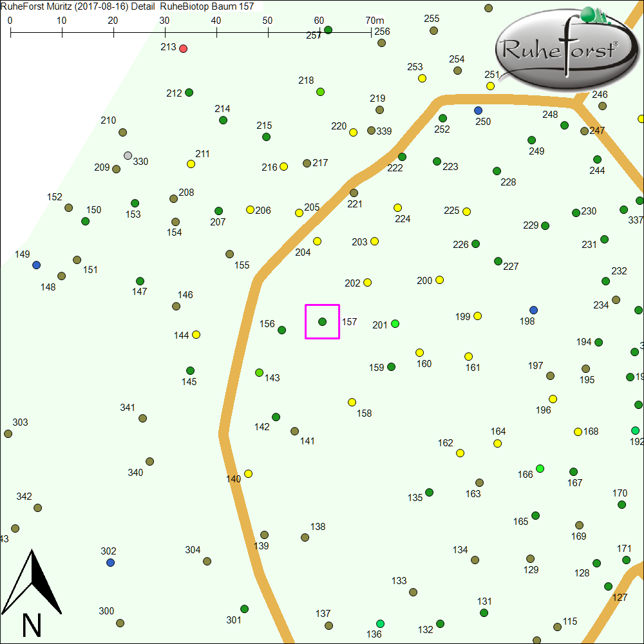The image size is (644, 644).
Task: Select the olive marker of tree 341
Action: [x=143, y=418]
